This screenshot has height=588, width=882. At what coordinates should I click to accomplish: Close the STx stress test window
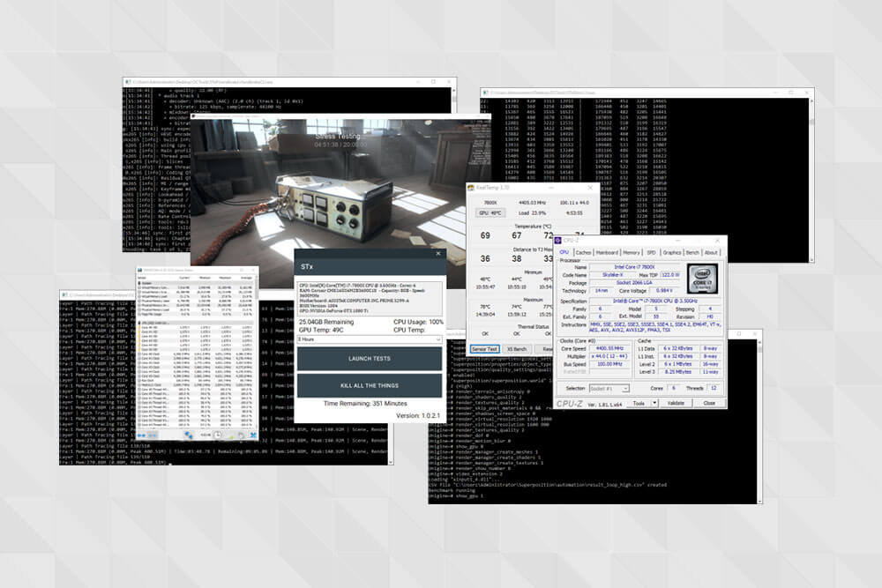tap(437, 253)
